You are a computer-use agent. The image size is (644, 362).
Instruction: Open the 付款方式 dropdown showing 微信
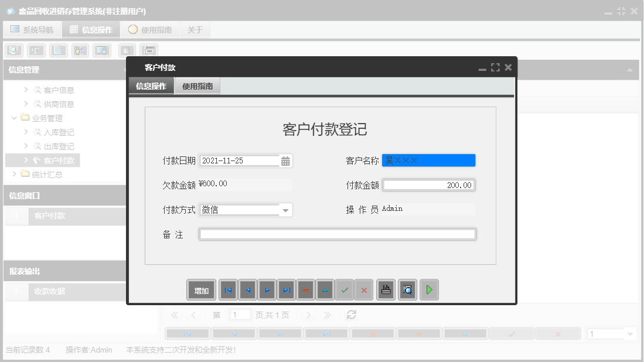(285, 209)
